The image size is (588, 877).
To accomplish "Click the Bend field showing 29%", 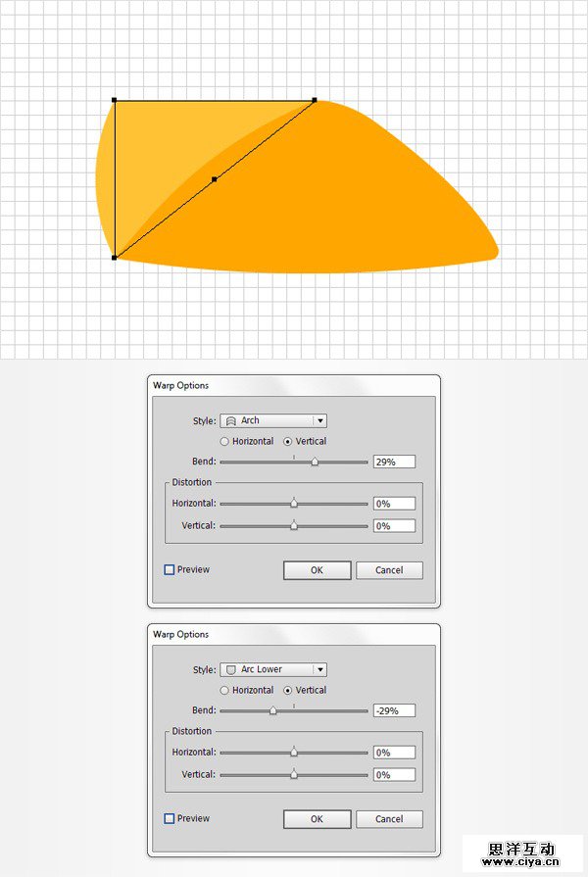I will pyautogui.click(x=394, y=462).
